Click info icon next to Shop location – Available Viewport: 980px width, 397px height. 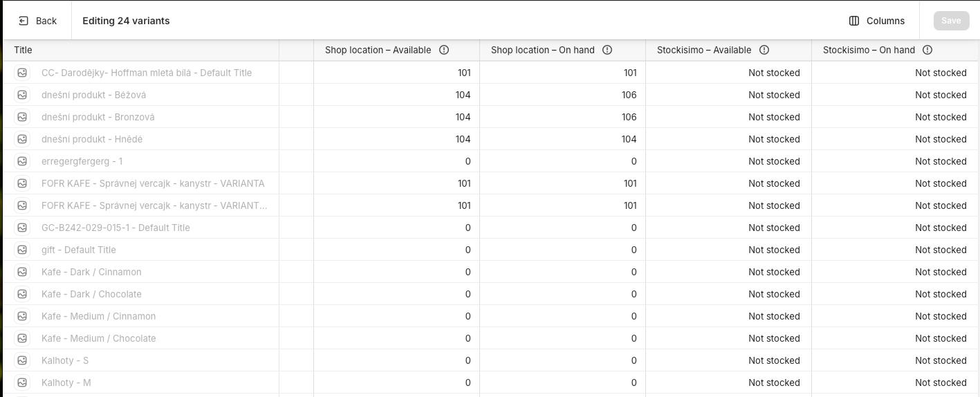click(444, 50)
